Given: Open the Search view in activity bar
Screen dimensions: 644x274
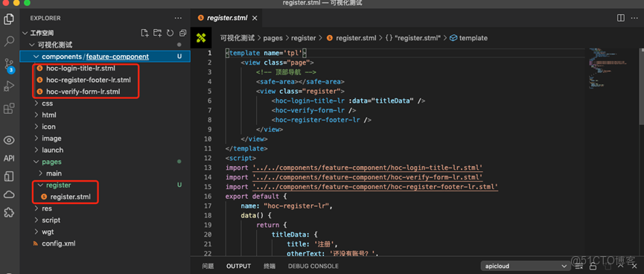Looking at the screenshot, I should point(9,42).
